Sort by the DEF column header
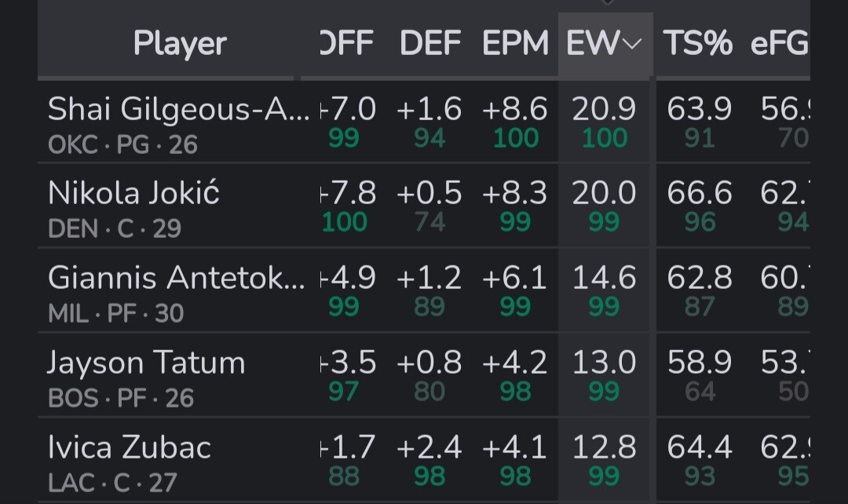 point(429,44)
